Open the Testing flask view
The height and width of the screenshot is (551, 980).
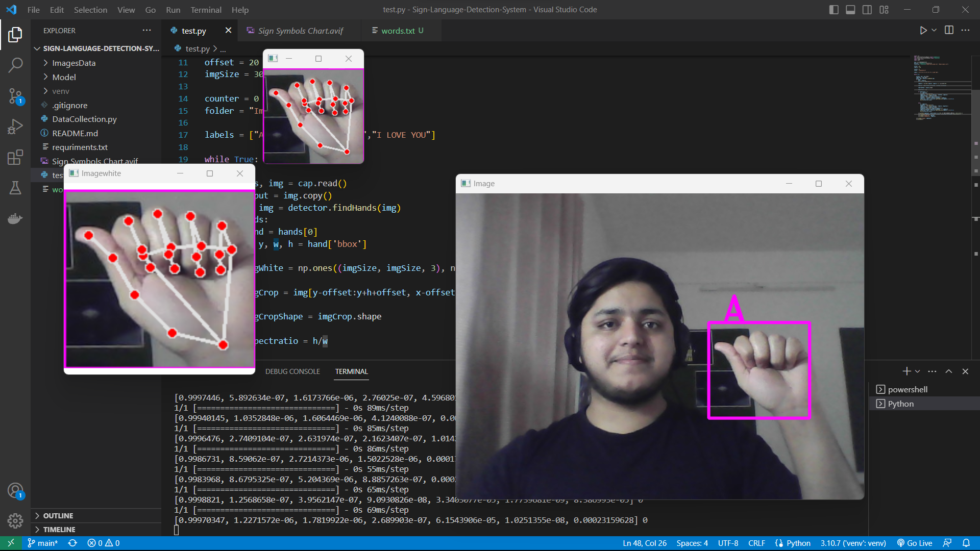(15, 188)
